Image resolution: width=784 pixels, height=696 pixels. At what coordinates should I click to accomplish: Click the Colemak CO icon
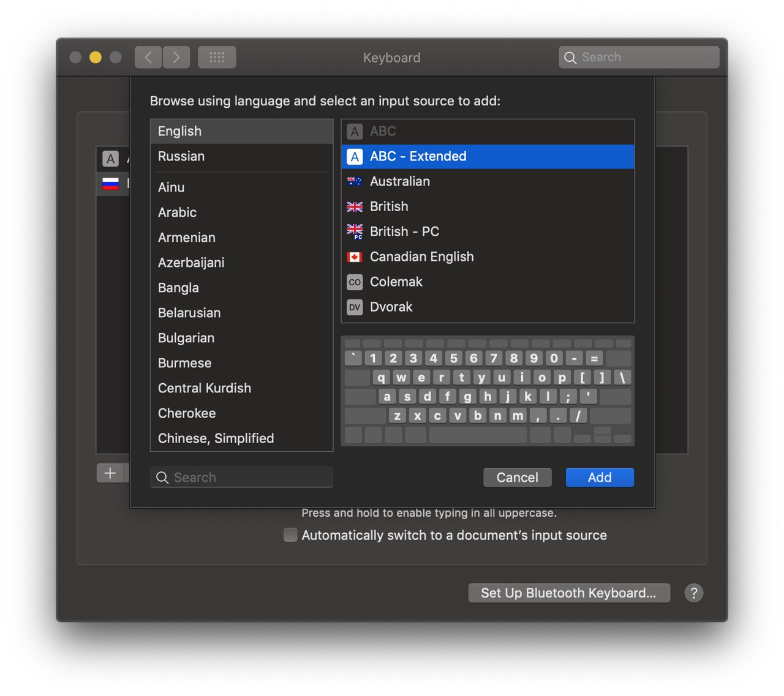pyautogui.click(x=355, y=282)
